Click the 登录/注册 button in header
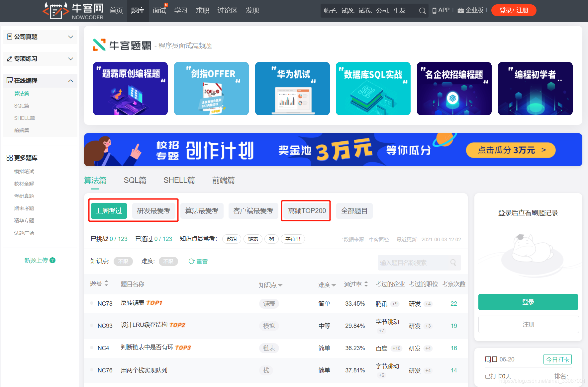Viewport: 588px width, 387px height. point(514,10)
